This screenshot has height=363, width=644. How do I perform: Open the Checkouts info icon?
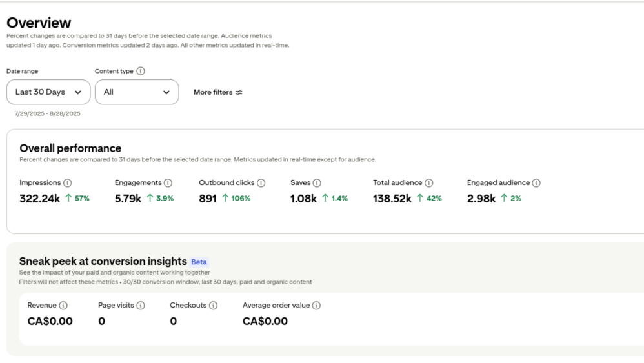tap(213, 305)
